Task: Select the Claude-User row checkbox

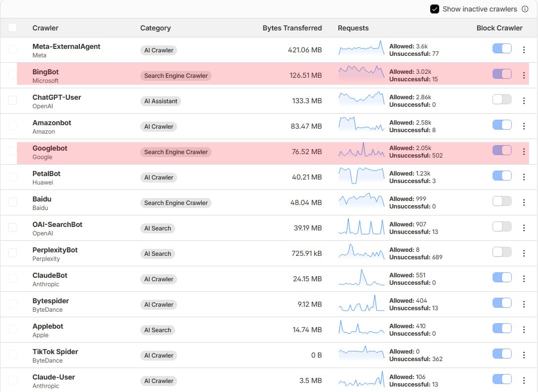Action: 12,380
